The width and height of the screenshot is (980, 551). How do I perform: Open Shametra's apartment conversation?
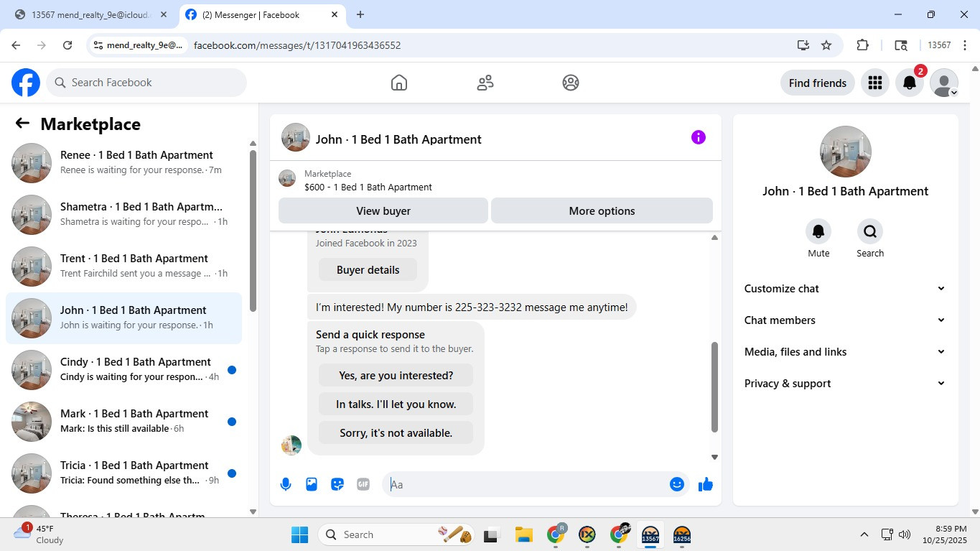[x=124, y=215]
